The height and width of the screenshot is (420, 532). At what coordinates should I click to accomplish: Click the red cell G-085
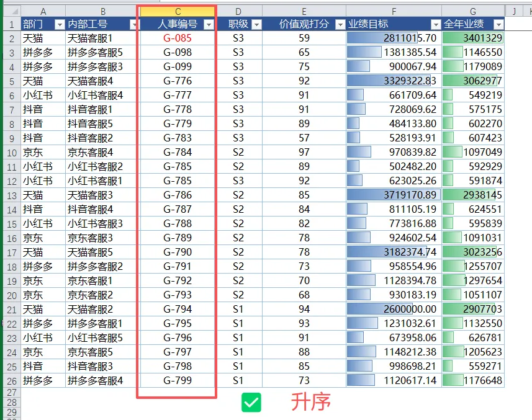pyautogui.click(x=178, y=38)
